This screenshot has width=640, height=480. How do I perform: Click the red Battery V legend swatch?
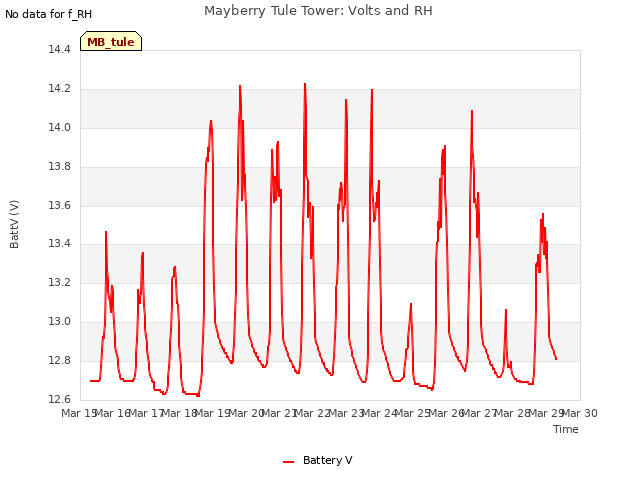click(289, 462)
